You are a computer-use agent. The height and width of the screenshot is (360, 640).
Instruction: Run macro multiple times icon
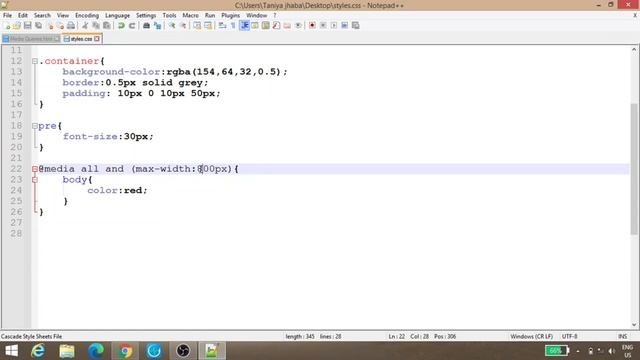tap(344, 26)
